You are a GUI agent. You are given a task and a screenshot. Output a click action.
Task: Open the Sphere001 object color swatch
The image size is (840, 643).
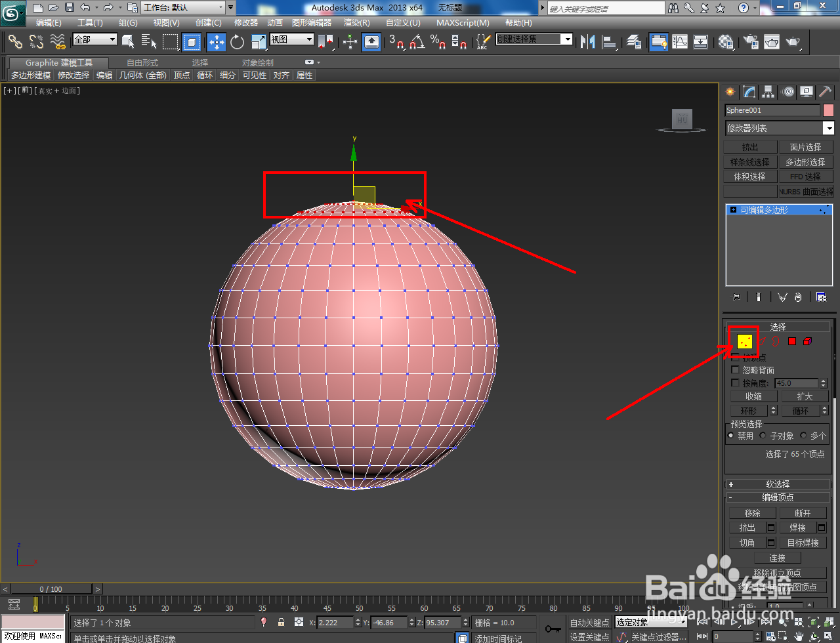coord(828,110)
